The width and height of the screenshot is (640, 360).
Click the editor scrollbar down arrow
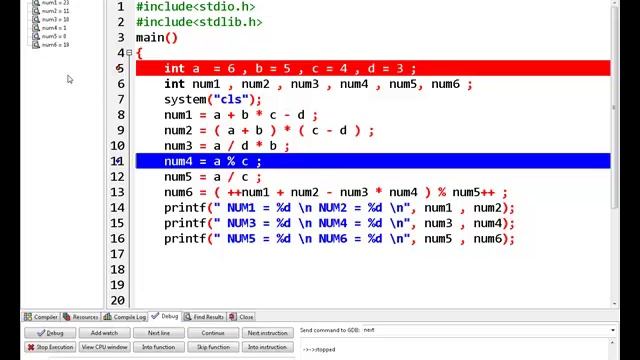coord(614,304)
